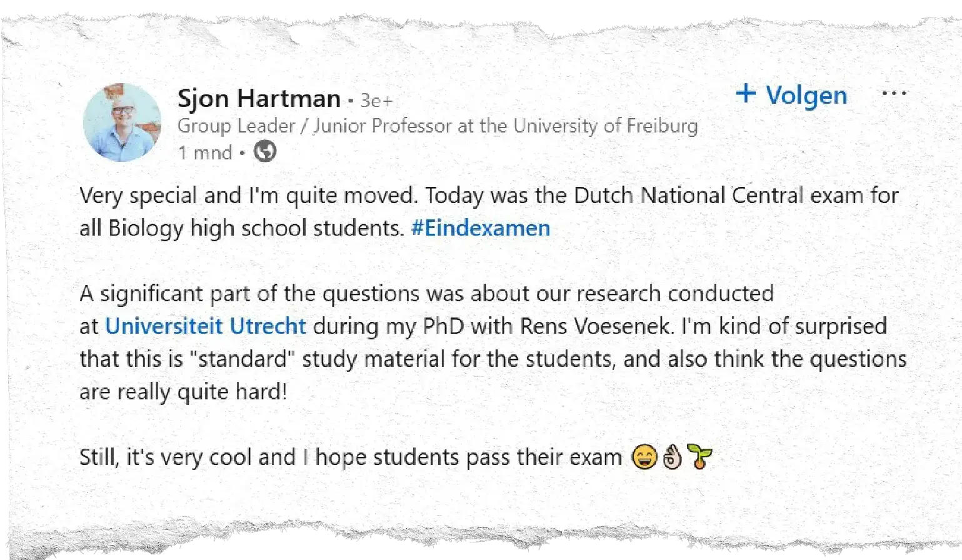This screenshot has width=962, height=560.
Task: Click the grinning face emoji
Action: [x=644, y=457]
